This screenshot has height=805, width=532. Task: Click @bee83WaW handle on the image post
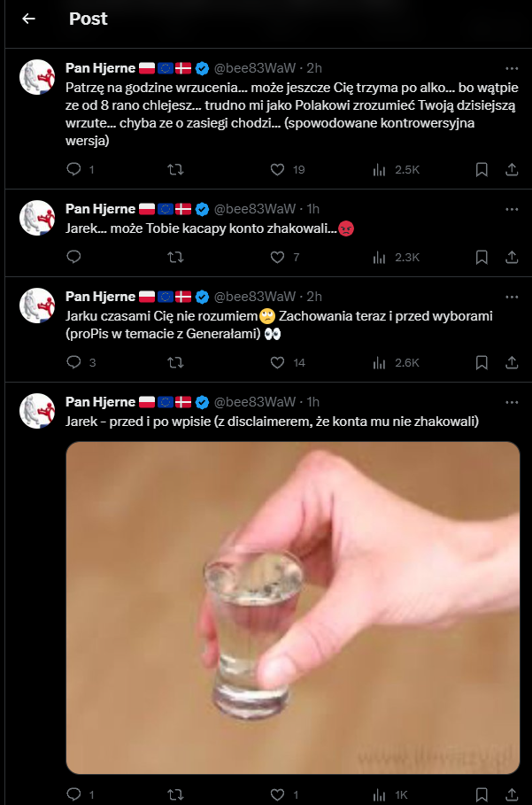pyautogui.click(x=255, y=402)
